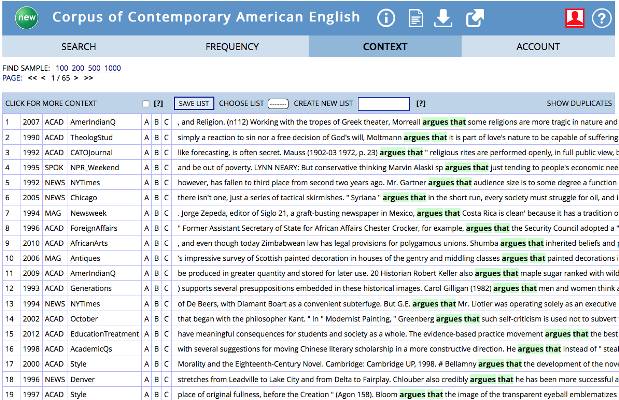Click B for row 6 Chicago
This screenshot has width=619, height=400.
point(157,198)
